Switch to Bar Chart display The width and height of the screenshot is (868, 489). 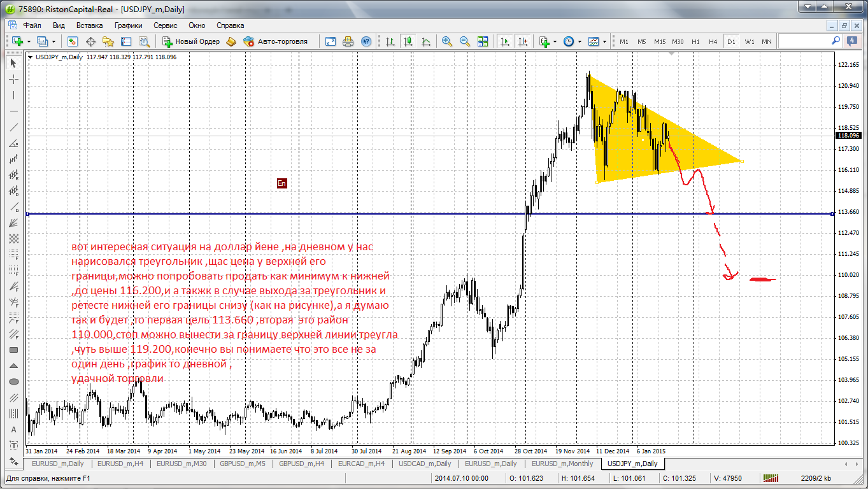pyautogui.click(x=390, y=41)
